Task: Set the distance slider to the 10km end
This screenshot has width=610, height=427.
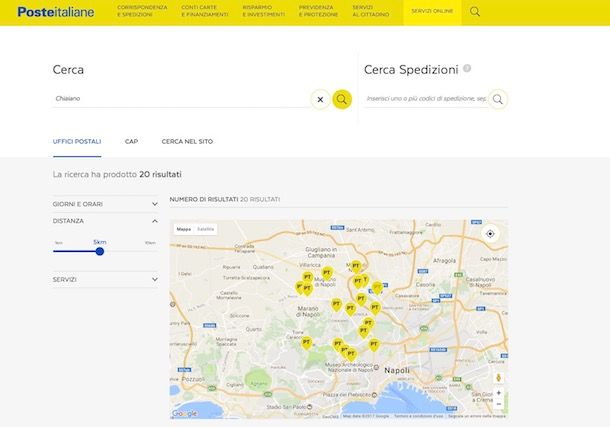Action: pyautogui.click(x=155, y=252)
